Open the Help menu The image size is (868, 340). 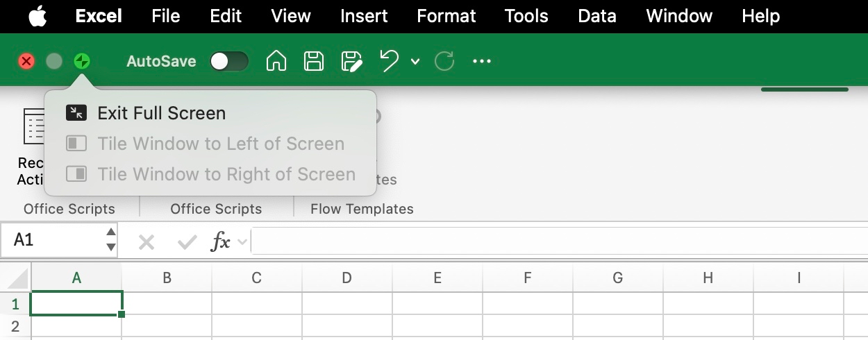pyautogui.click(x=761, y=16)
